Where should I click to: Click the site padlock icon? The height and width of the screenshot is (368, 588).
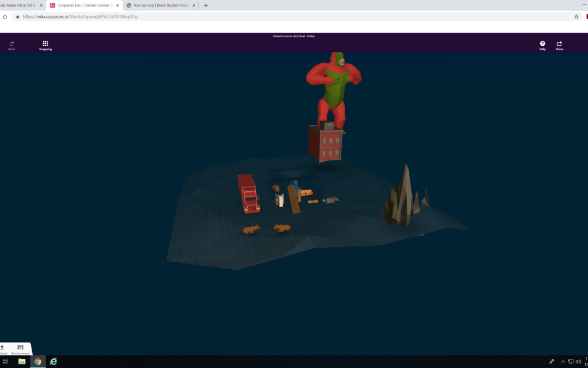17,16
